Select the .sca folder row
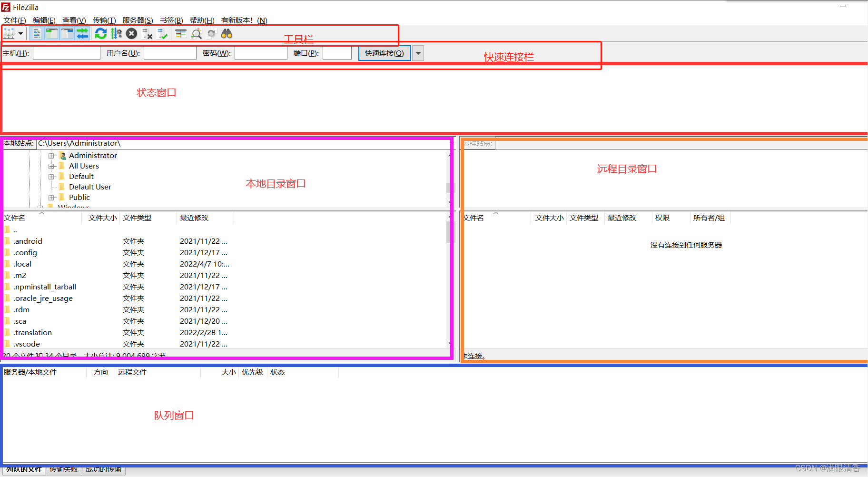Viewport: 868px width, 477px height. pyautogui.click(x=224, y=321)
